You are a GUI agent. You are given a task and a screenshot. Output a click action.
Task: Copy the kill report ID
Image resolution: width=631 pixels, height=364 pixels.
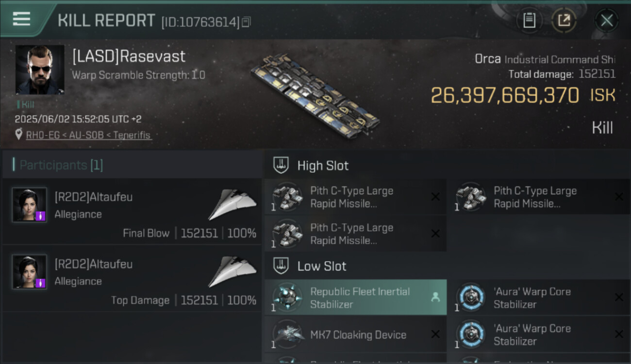(x=246, y=22)
